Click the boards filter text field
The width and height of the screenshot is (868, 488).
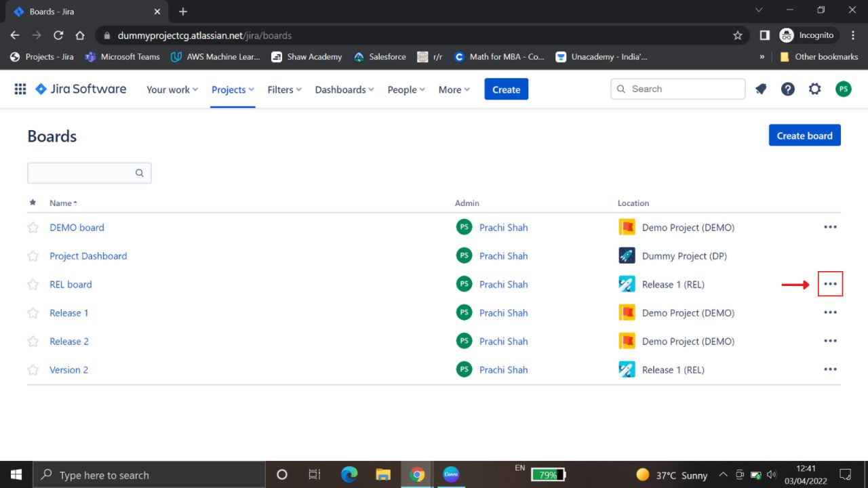click(x=89, y=173)
